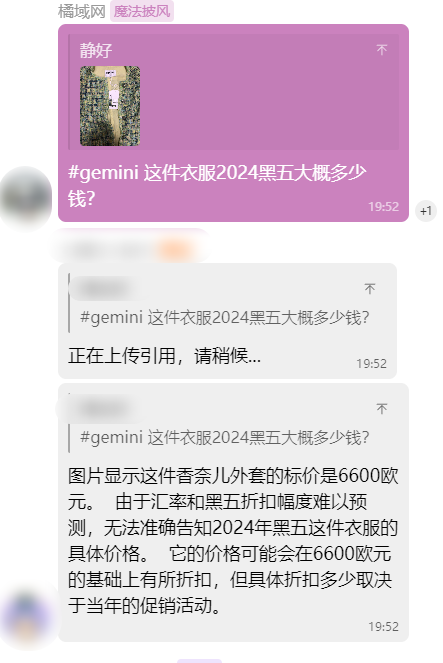Click the blurred quoted author name in the last reply
443x663 pixels.
click(101, 409)
